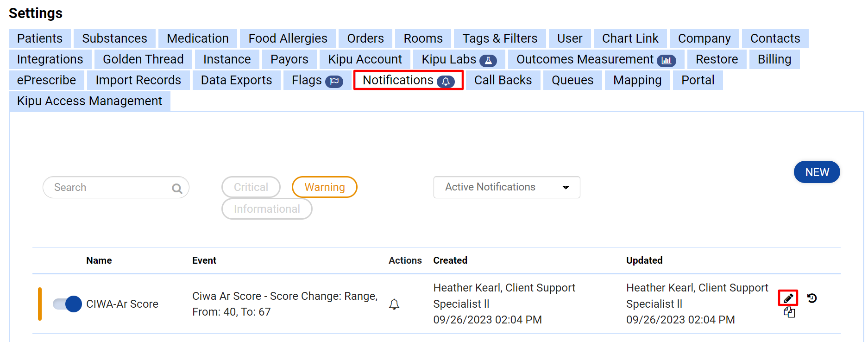The image size is (868, 342).
Task: Click the Name column header
Action: [x=99, y=260]
